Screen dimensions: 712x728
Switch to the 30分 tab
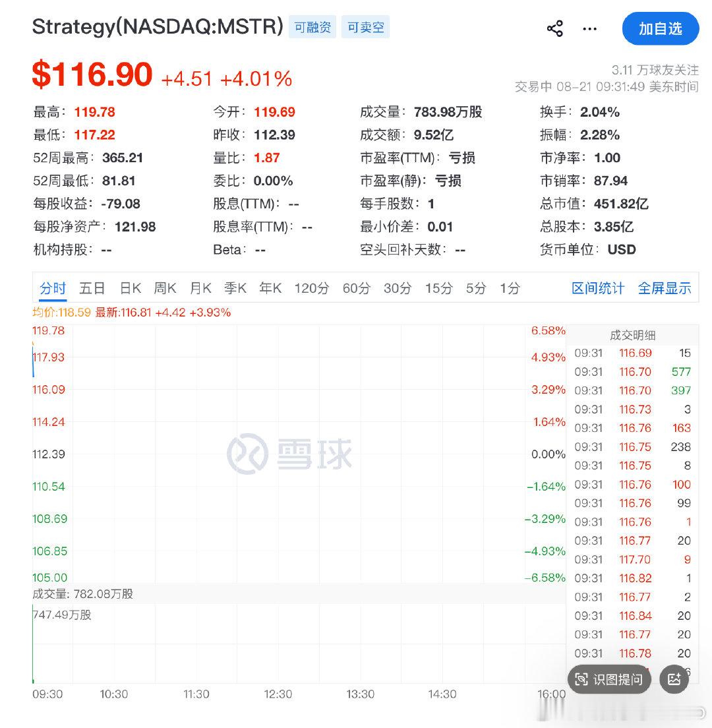(x=398, y=288)
